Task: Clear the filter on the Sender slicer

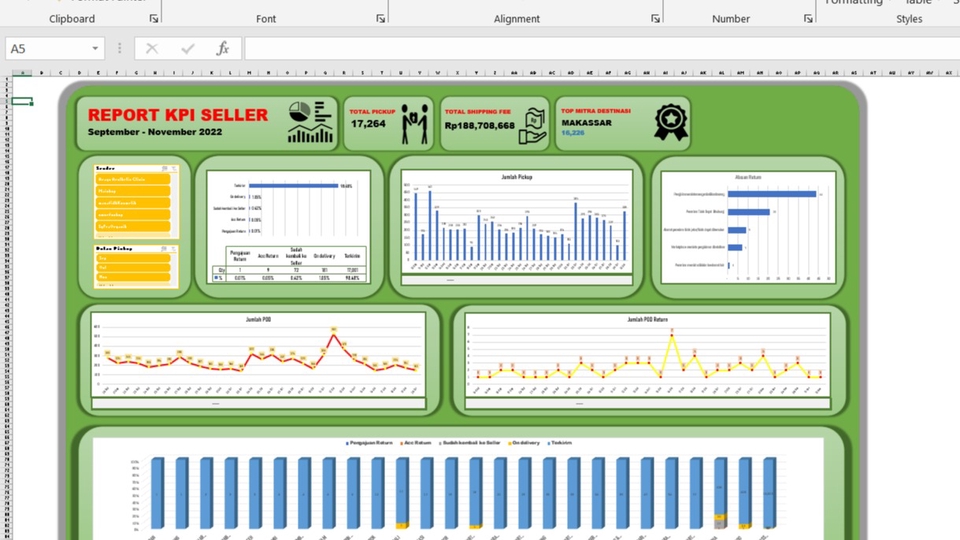Action: point(173,168)
